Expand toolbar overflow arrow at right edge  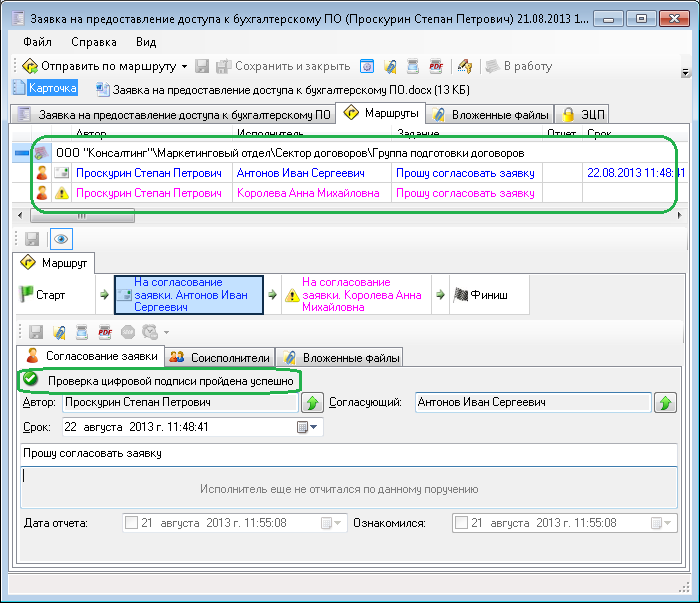click(685, 72)
